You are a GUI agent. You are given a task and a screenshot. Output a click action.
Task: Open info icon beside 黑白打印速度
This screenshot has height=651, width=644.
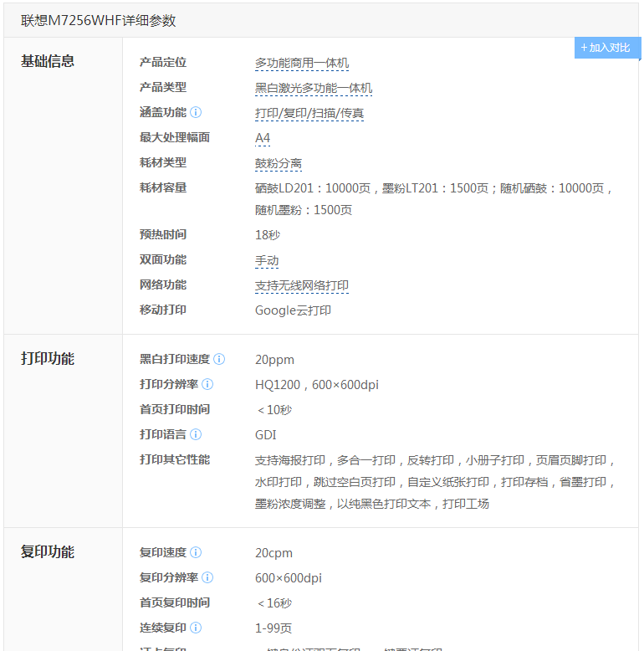[219, 359]
